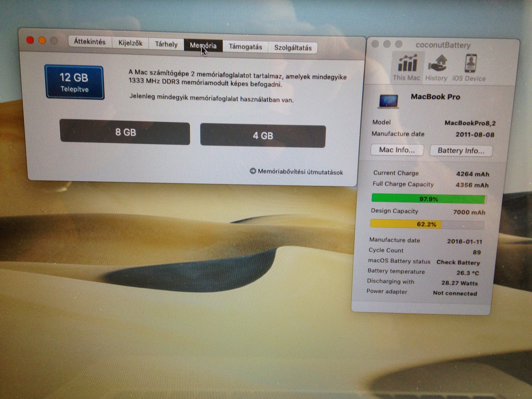Image resolution: width=532 pixels, height=399 pixels.
Task: Switch to the Áttekintés tab
Action: click(x=90, y=42)
